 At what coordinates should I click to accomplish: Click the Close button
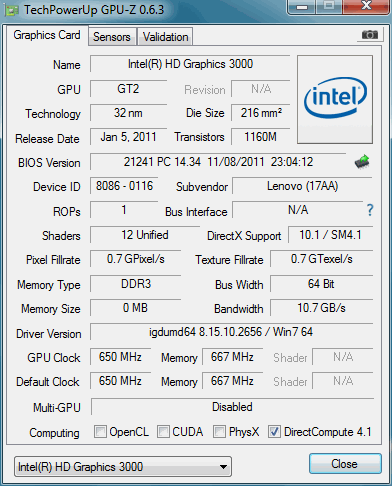tap(345, 464)
